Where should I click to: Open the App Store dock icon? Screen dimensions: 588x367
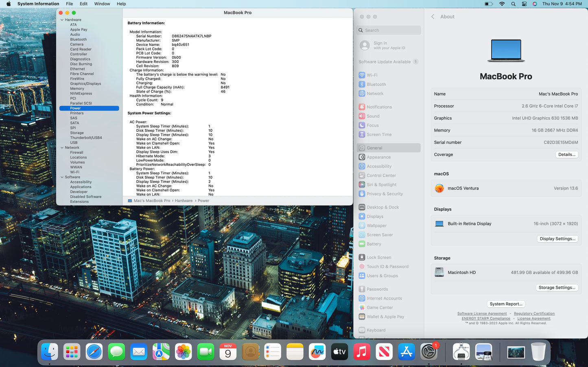pos(406,352)
